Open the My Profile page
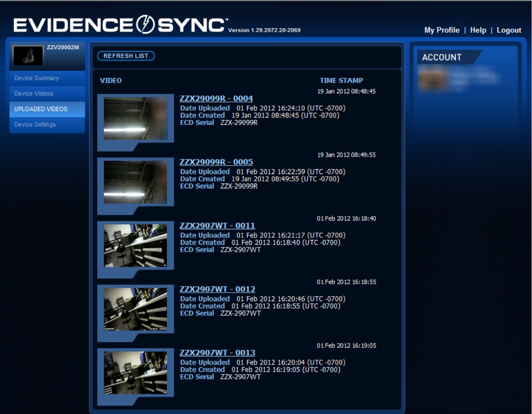 [x=442, y=30]
